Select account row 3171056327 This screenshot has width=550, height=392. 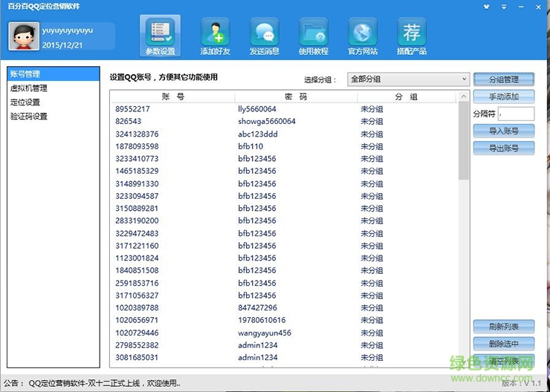(x=285, y=295)
